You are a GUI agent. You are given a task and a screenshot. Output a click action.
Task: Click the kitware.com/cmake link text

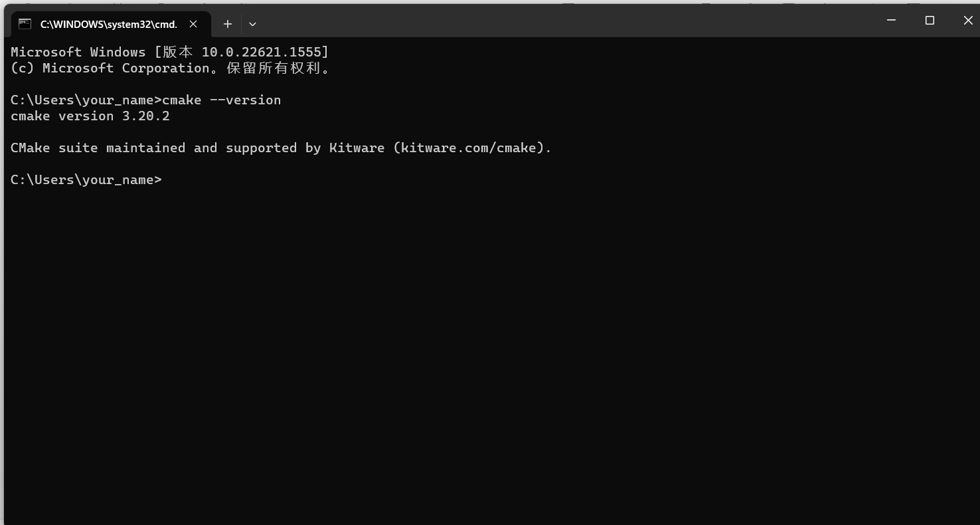tap(469, 148)
